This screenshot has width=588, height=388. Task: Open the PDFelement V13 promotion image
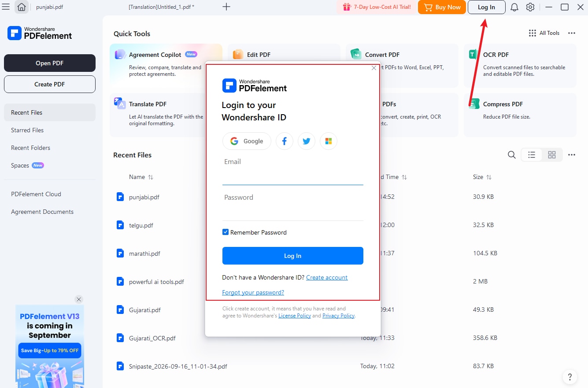pos(50,346)
